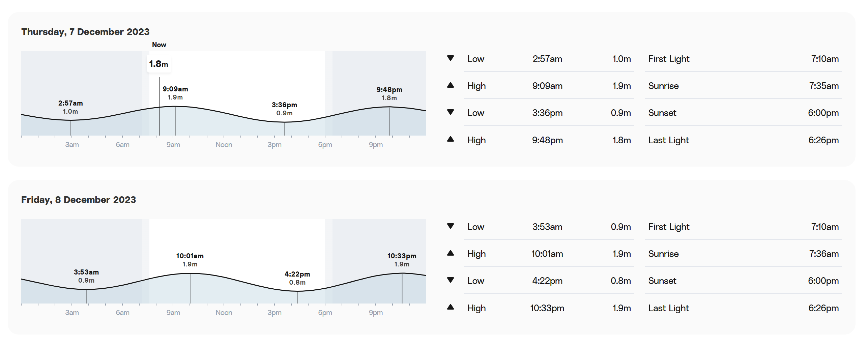868x346 pixels.
Task: Click the down arrow beside Thursday 3:36pm low
Action: 450,112
